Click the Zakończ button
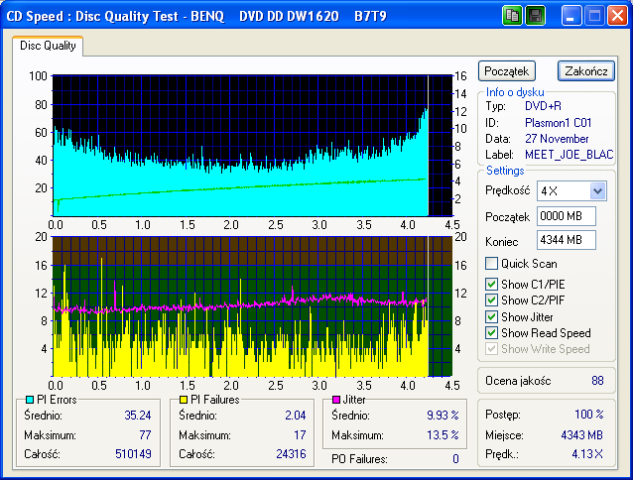This screenshot has height=480, width=633. 586,71
